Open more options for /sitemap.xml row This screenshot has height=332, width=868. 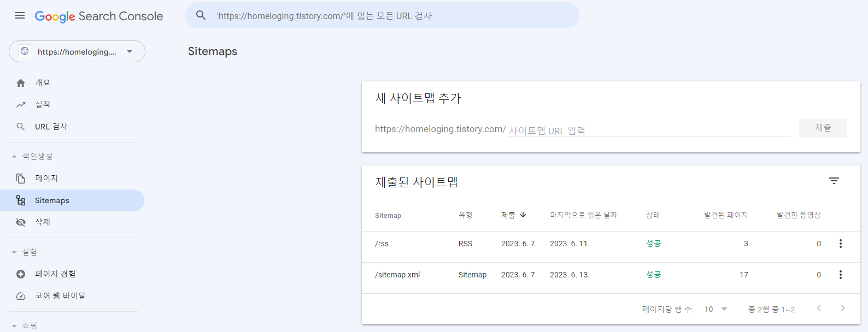(841, 275)
